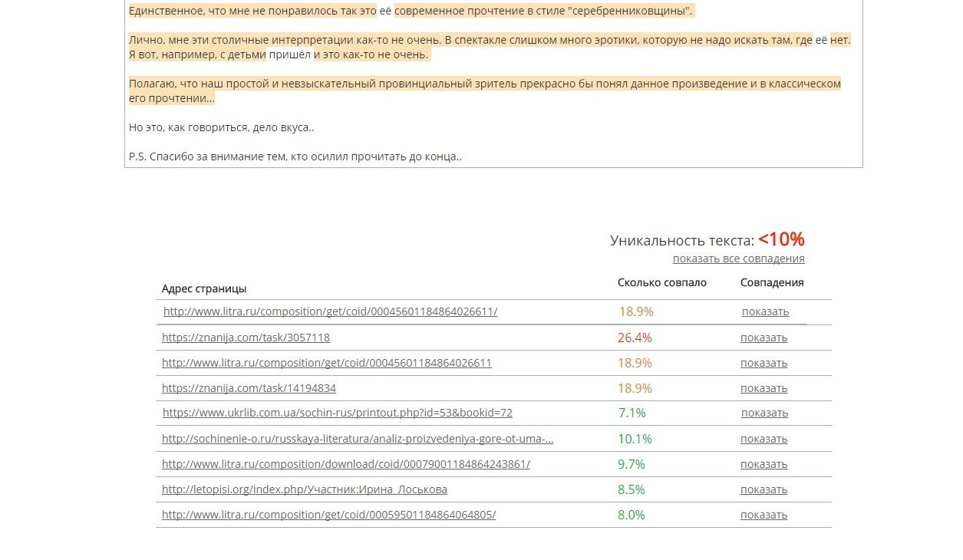Open the first-row litra.ru link ending 026611/
This screenshot has width=963, height=560.
click(x=330, y=311)
